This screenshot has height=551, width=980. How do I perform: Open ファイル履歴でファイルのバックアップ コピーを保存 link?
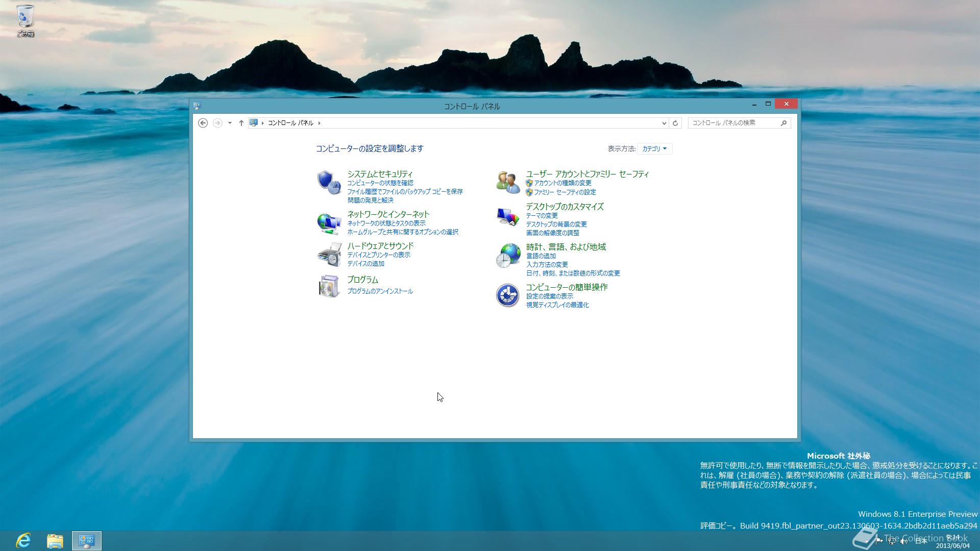(405, 191)
